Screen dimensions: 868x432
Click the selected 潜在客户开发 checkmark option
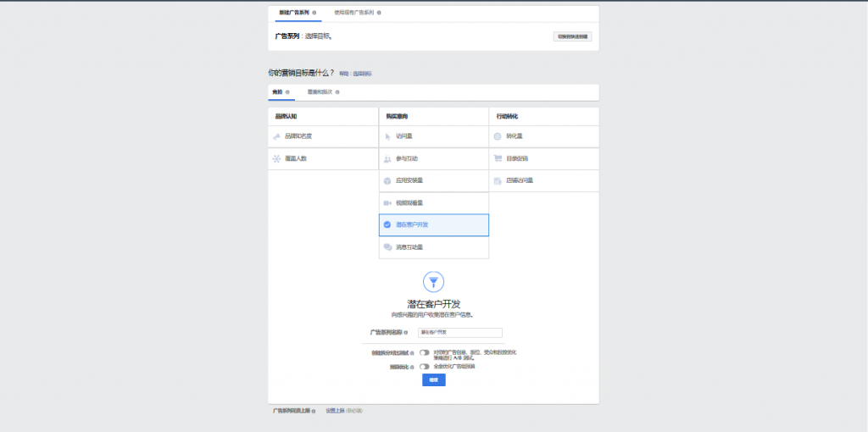(x=433, y=225)
